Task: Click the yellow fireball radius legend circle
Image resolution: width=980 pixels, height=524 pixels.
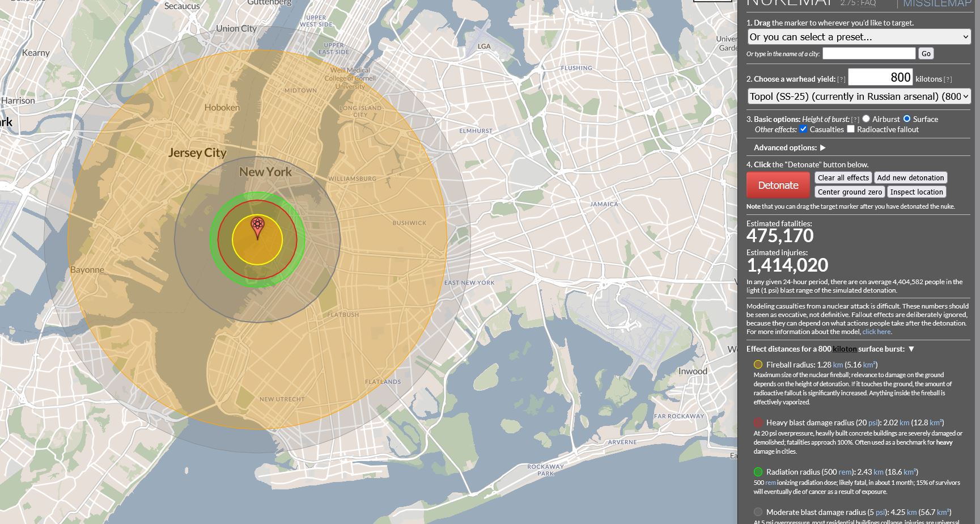Action: (758, 365)
